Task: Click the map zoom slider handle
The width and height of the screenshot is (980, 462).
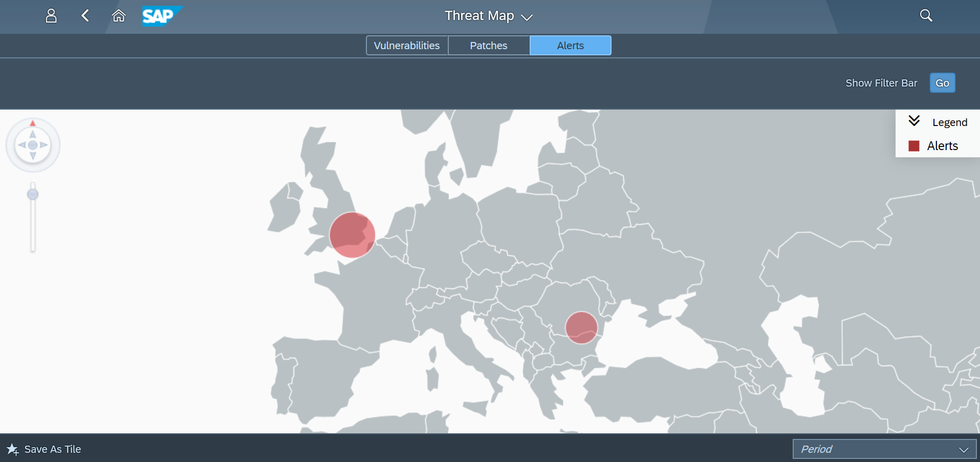Action: pos(33,195)
